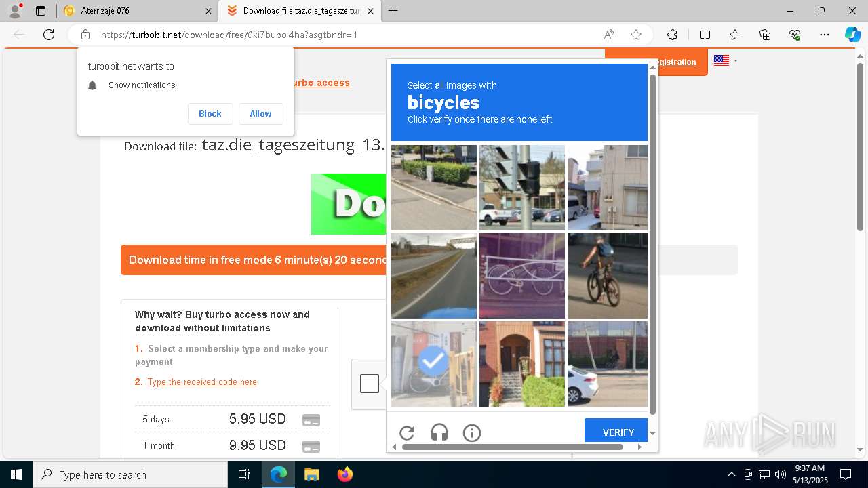Click the captcha scroll down arrow
This screenshot has height=488, width=868.
[652, 433]
